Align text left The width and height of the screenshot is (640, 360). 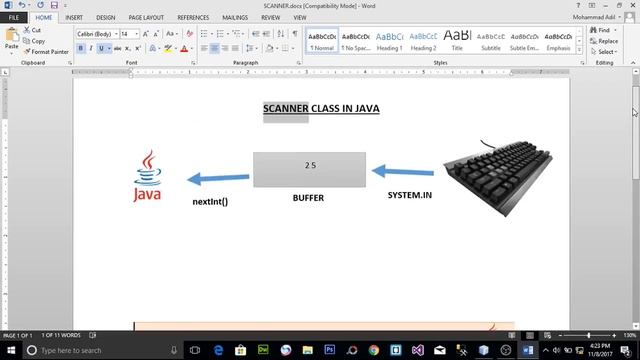[204, 48]
